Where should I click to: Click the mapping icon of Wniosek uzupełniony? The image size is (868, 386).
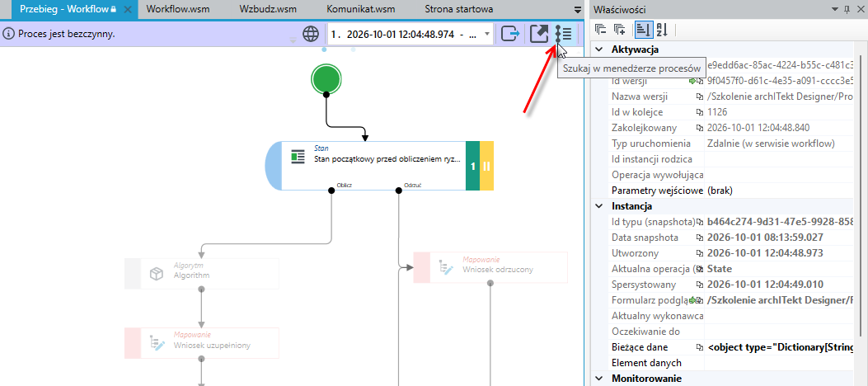pos(157,343)
